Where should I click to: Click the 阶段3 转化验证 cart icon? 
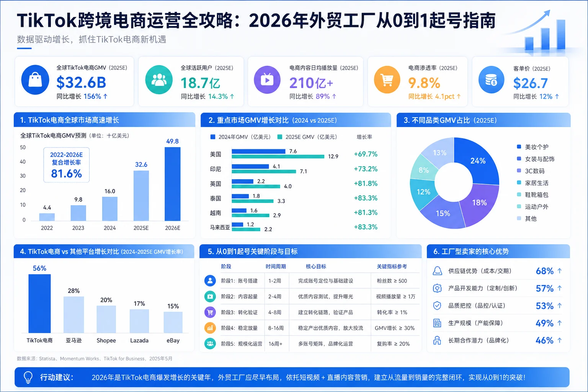[x=210, y=312]
